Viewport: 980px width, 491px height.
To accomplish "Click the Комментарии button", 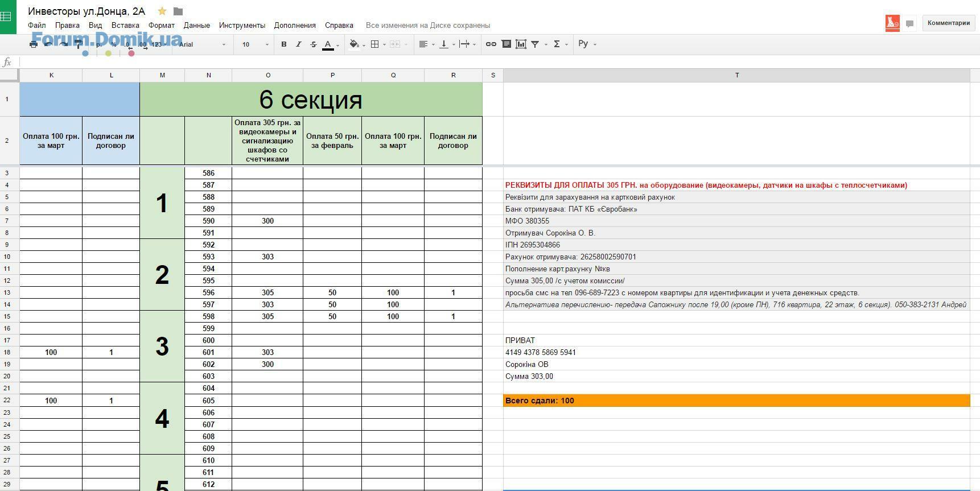I will click(948, 23).
